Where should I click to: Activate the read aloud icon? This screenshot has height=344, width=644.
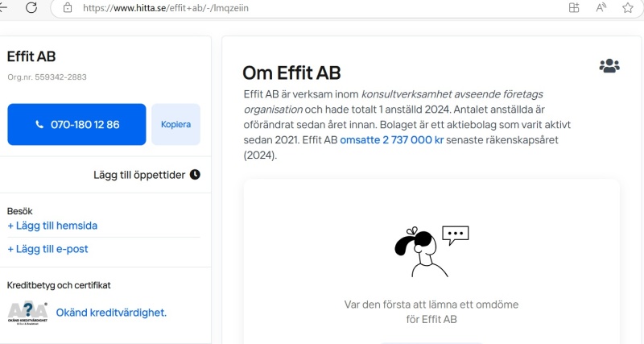pos(601,8)
